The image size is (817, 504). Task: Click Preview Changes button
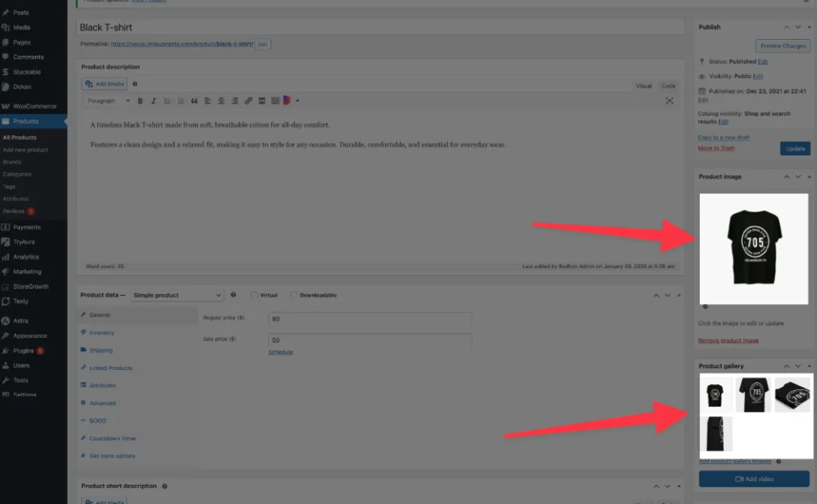(783, 45)
